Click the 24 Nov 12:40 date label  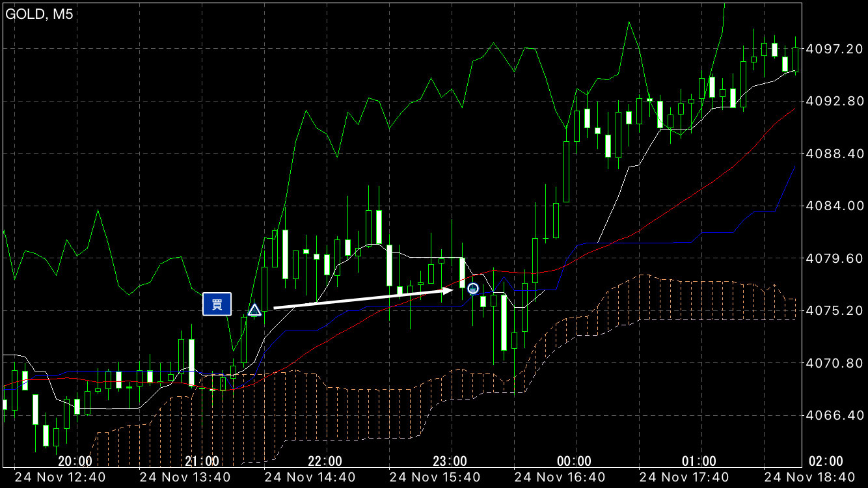pyautogui.click(x=60, y=478)
